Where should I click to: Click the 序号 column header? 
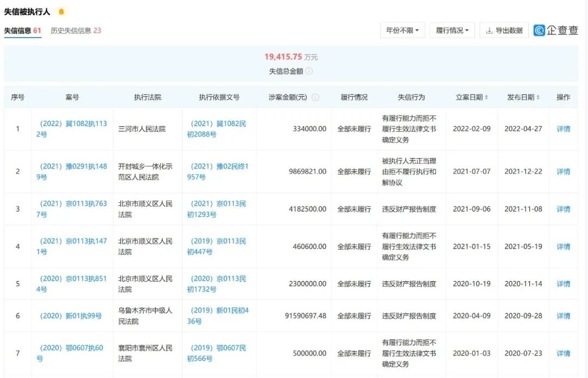[x=17, y=97]
